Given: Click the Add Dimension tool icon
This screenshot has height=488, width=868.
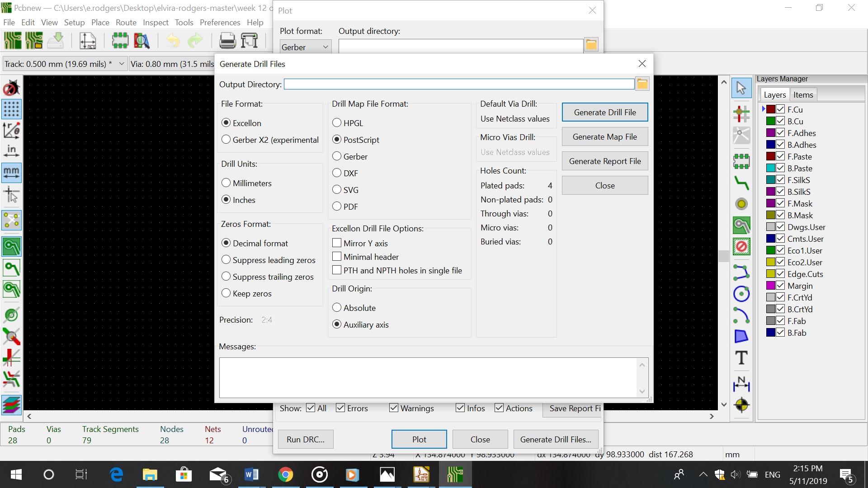Looking at the screenshot, I should click(x=741, y=383).
